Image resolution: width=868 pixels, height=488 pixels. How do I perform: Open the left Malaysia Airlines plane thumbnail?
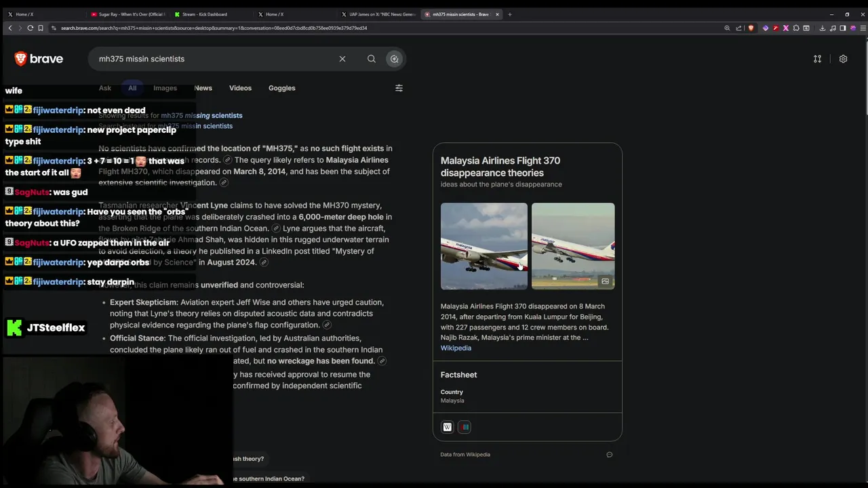click(484, 246)
